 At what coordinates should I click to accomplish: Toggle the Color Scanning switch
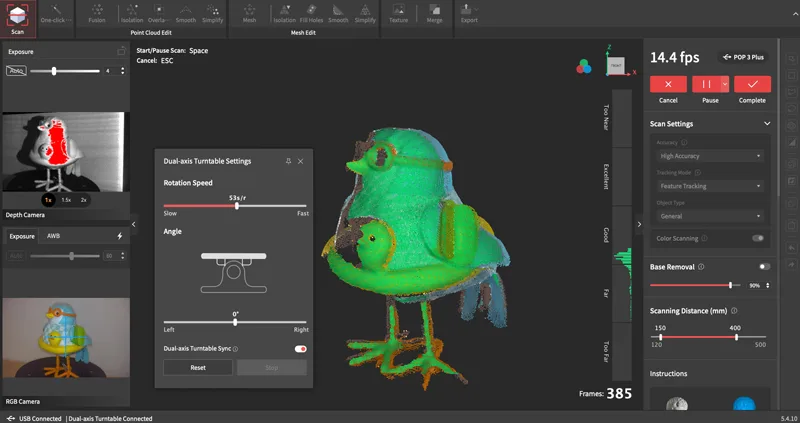tap(758, 238)
